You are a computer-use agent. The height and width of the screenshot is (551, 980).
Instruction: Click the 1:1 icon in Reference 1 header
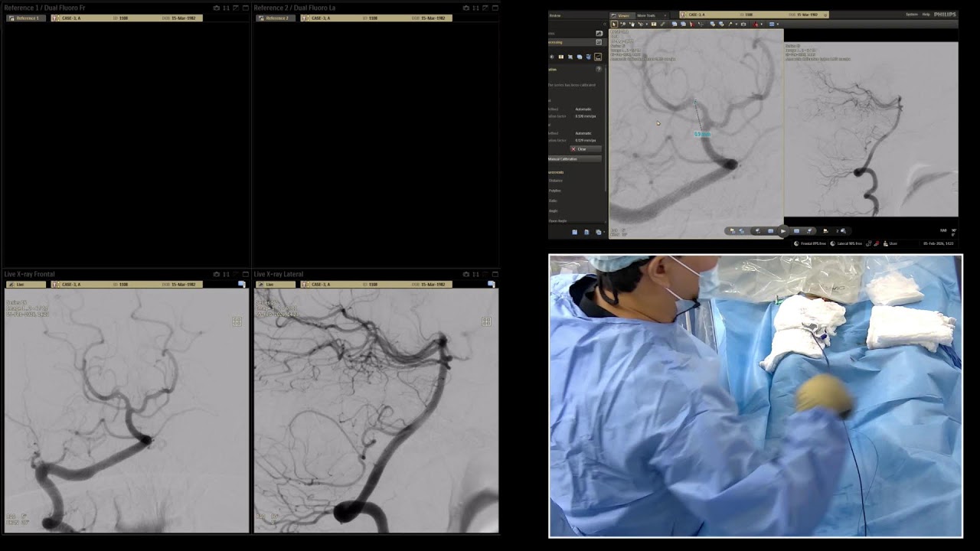(x=226, y=8)
